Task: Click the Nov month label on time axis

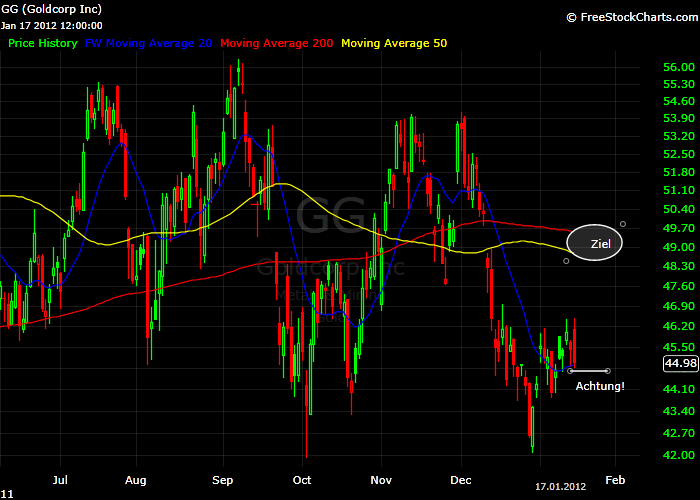Action: coord(381,480)
